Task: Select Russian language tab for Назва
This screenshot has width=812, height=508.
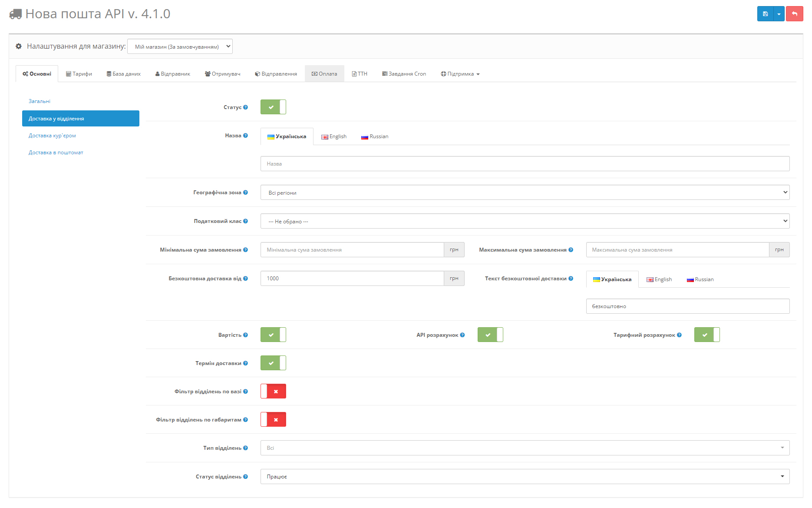Action: pos(375,136)
